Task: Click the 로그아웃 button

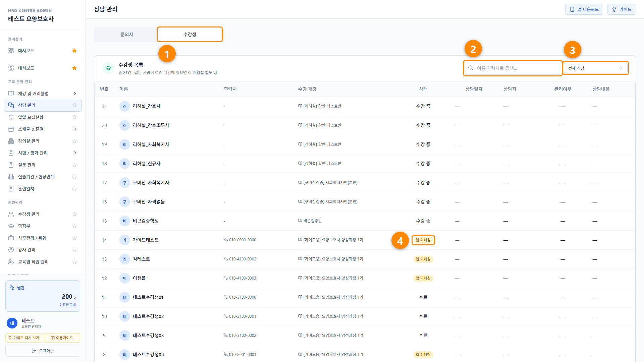Action: (x=43, y=351)
